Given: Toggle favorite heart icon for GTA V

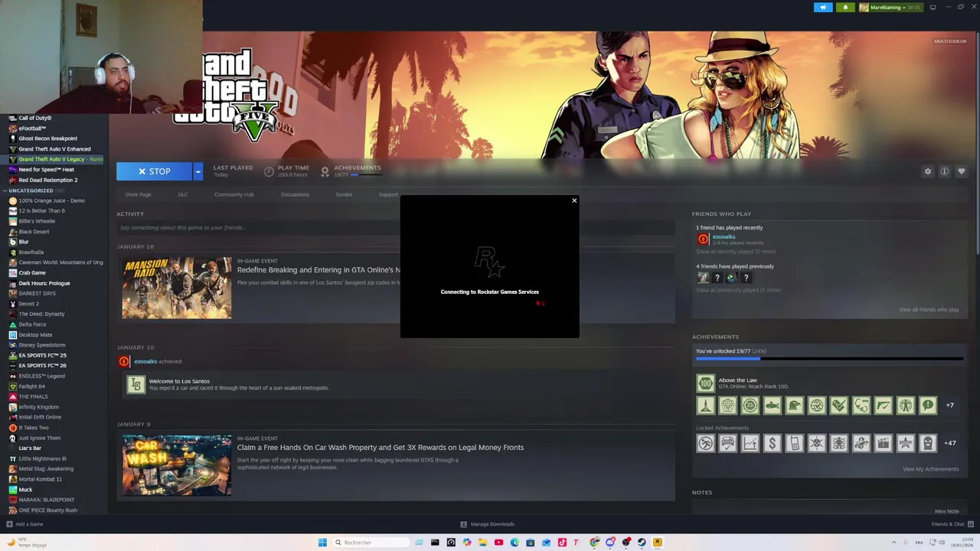Looking at the screenshot, I should pyautogui.click(x=962, y=171).
